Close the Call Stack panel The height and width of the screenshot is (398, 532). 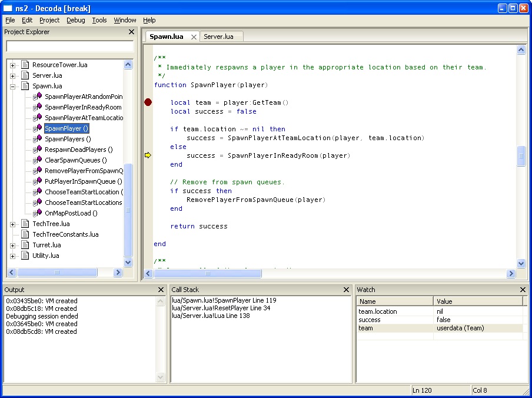(347, 290)
